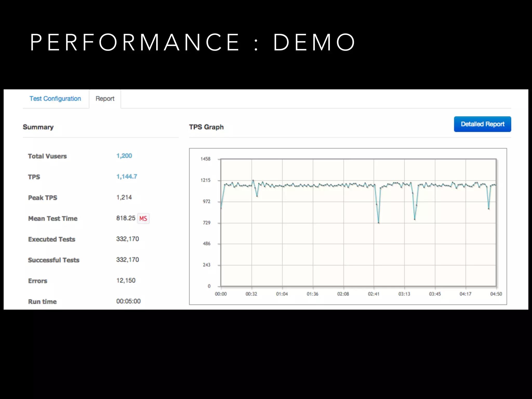Click the Run time value 00:05:00
The width and height of the screenshot is (532, 399).
(128, 301)
